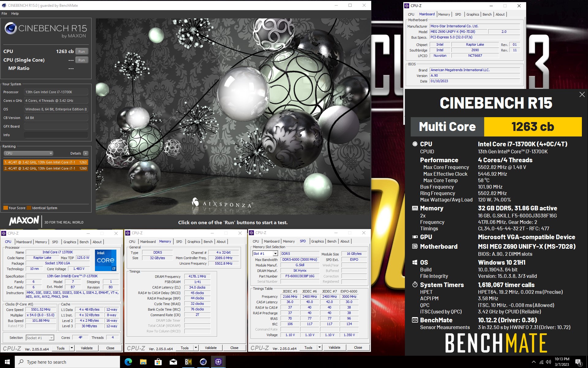Click the Info field in Your System
588x368 pixels.
click(56, 135)
